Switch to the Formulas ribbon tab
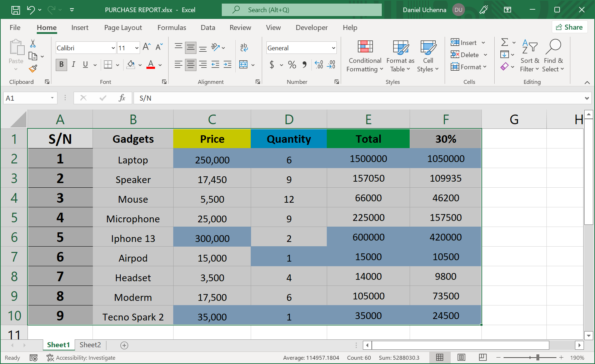This screenshot has height=364, width=595. point(172,27)
